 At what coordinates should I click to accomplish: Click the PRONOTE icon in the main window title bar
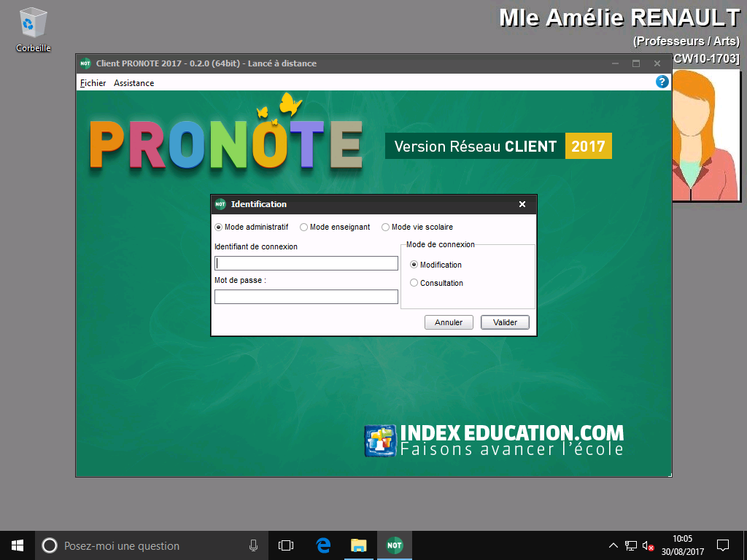pyautogui.click(x=85, y=63)
